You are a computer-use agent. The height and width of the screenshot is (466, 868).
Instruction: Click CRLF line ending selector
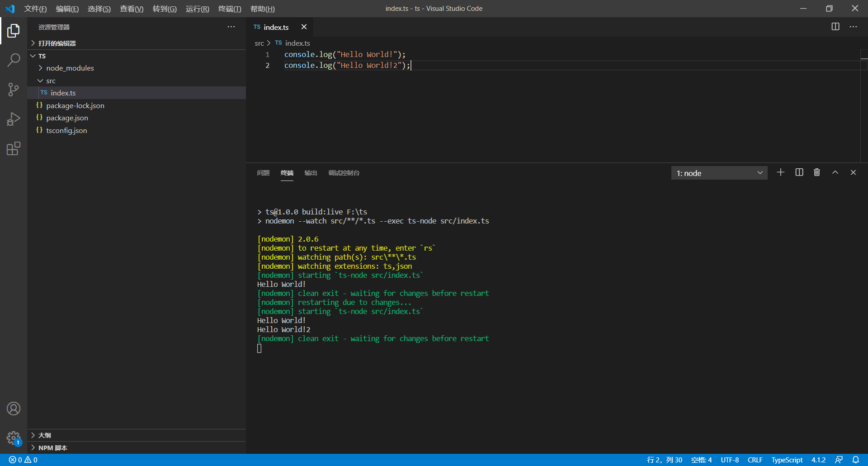click(x=755, y=460)
